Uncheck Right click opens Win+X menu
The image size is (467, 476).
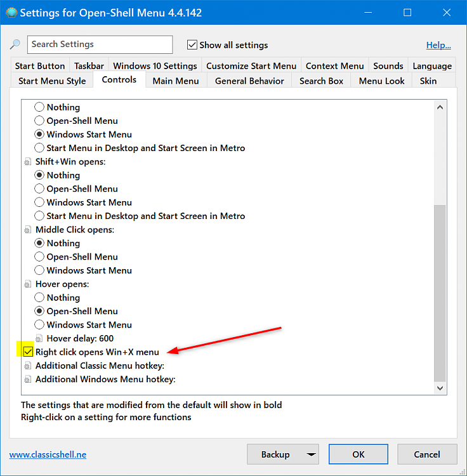(28, 352)
